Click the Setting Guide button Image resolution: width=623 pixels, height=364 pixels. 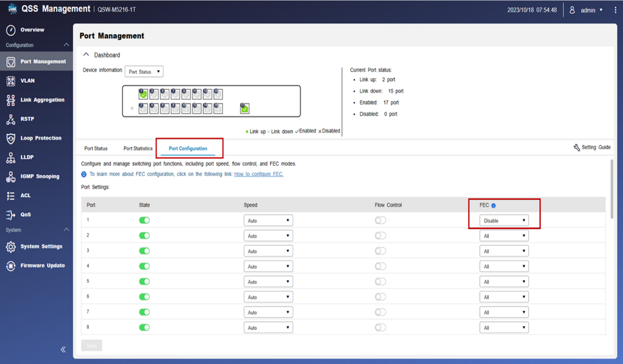592,148
